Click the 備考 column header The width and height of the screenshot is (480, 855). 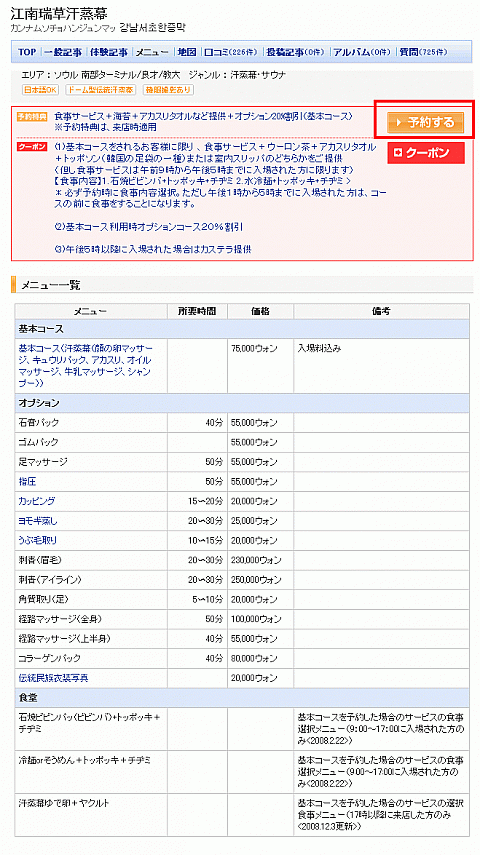(x=381, y=311)
